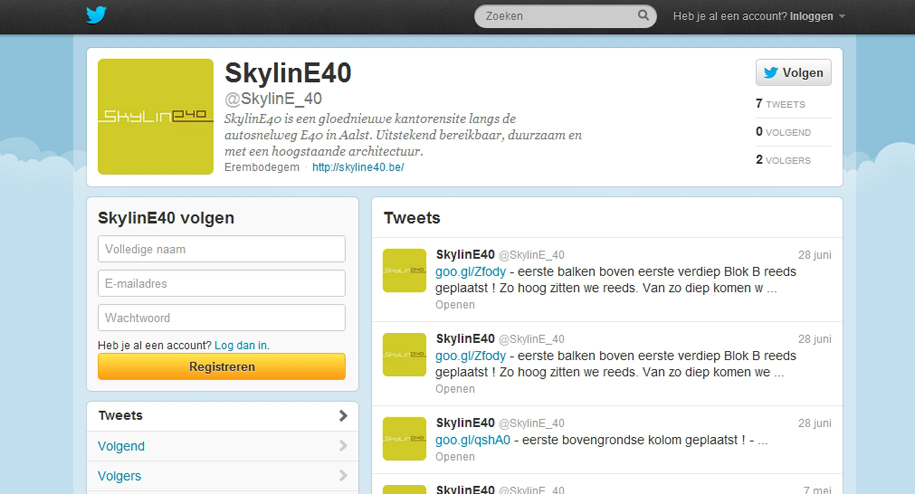This screenshot has height=494, width=915.
Task: Expand tweet ending 'komen w ...' via Openen
Action: [x=455, y=304]
